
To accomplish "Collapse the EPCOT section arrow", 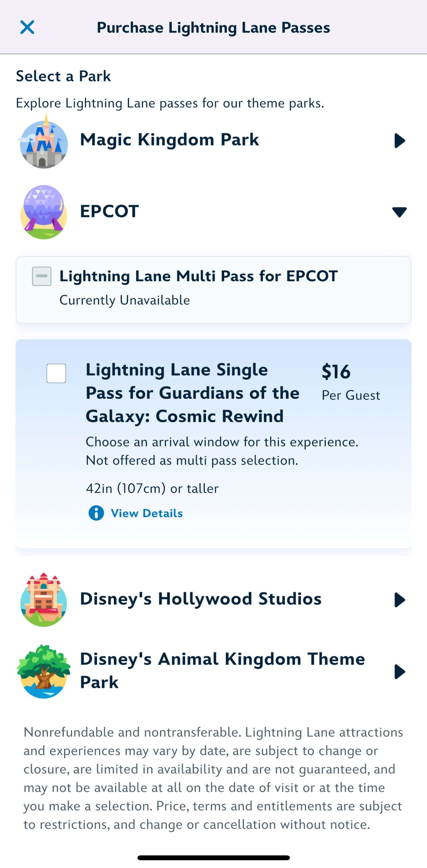I will coord(399,212).
